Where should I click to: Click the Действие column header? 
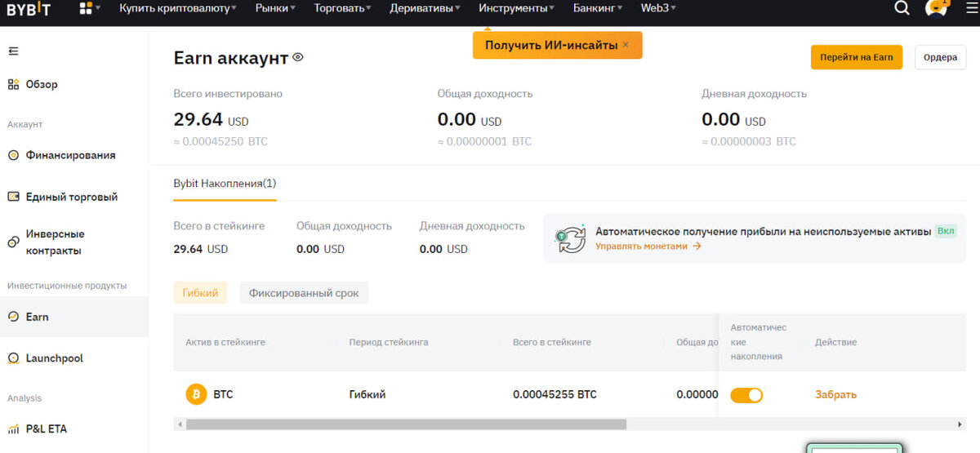(835, 342)
